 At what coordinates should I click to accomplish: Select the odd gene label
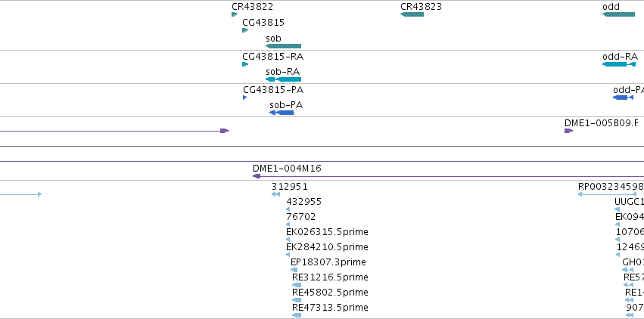(x=611, y=7)
